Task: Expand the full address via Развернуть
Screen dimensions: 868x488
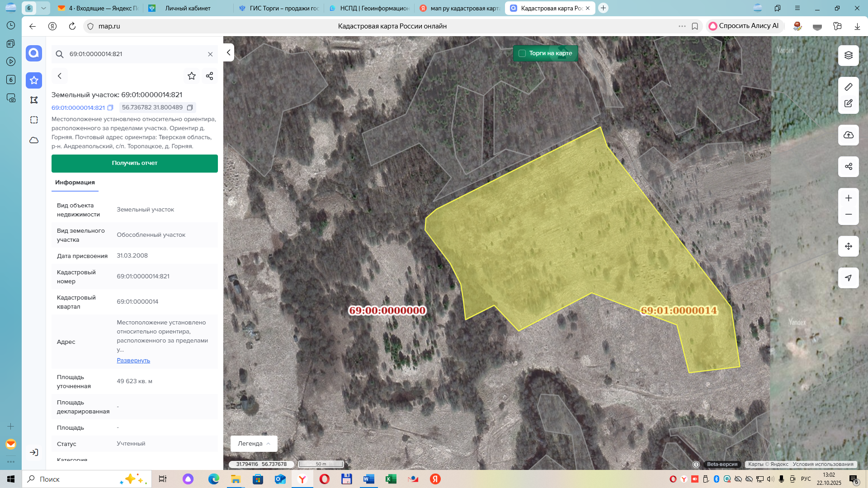Action: coord(133,361)
